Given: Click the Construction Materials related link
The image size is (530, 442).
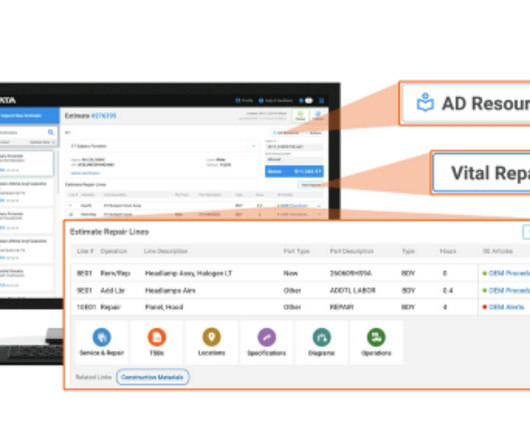Looking at the screenshot, I should (152, 377).
